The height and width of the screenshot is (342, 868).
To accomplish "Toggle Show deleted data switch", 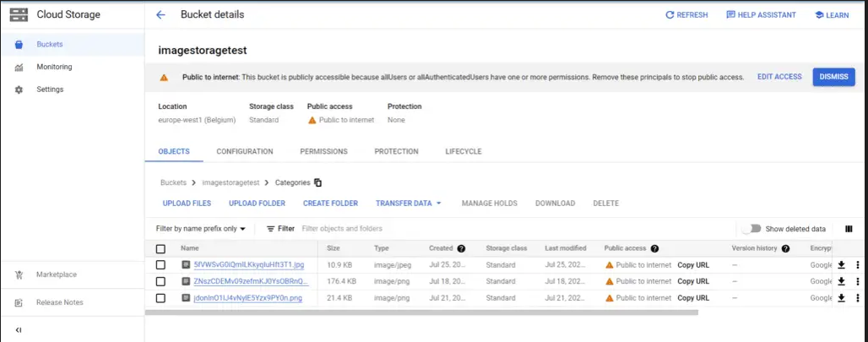I will click(750, 229).
